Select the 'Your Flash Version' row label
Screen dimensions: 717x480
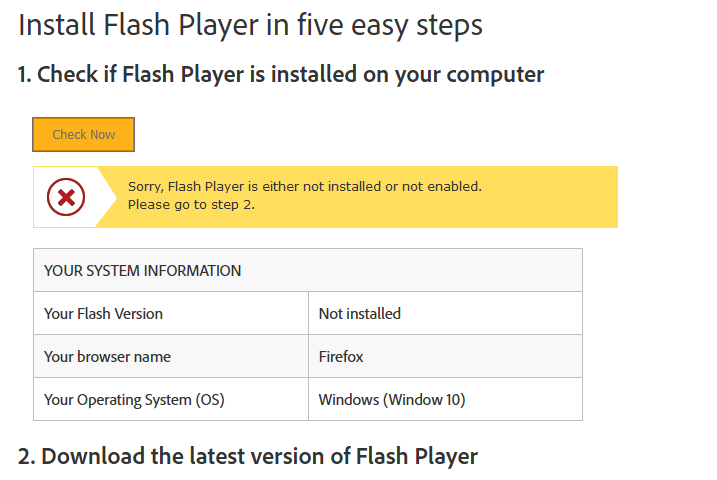click(103, 314)
